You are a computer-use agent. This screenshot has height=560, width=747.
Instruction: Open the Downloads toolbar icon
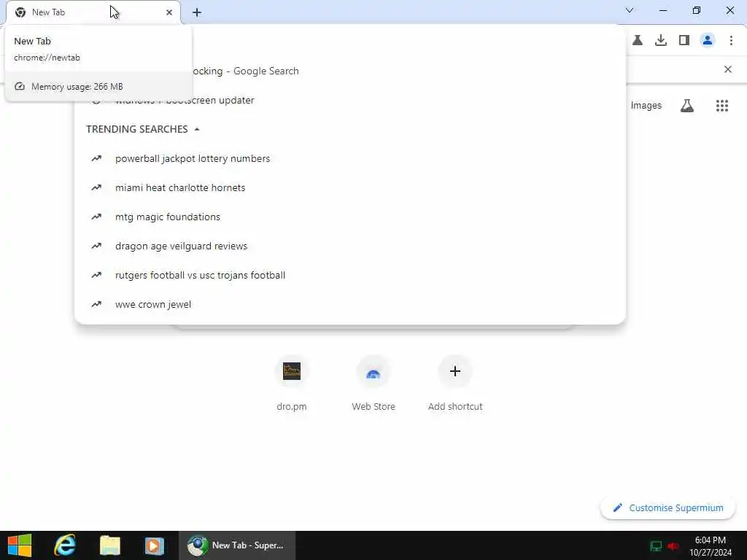(x=661, y=41)
